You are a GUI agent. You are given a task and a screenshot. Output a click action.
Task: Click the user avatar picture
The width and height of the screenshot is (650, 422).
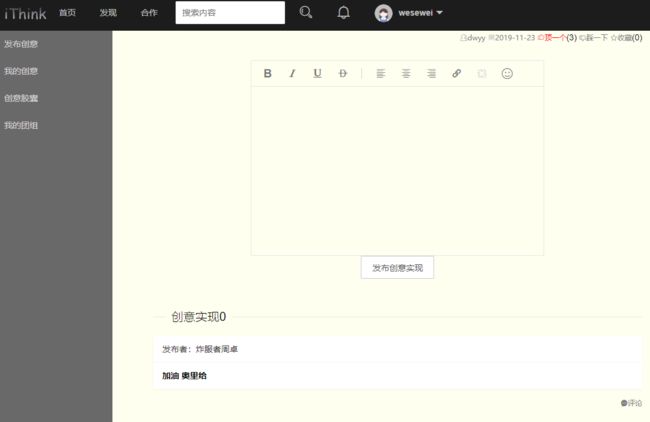coord(383,13)
